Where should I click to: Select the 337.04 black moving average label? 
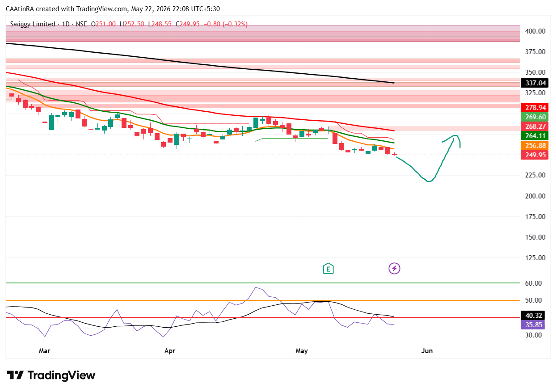[535, 83]
